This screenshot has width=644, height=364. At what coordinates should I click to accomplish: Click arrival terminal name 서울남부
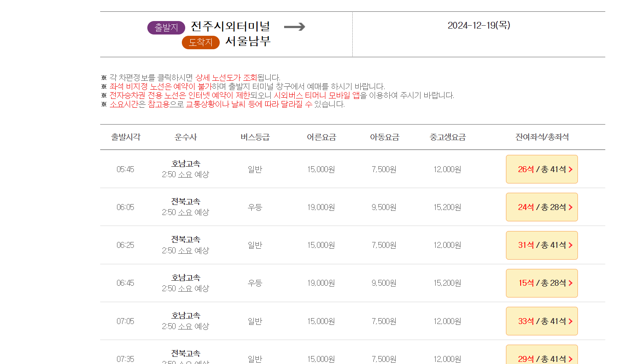pos(247,41)
